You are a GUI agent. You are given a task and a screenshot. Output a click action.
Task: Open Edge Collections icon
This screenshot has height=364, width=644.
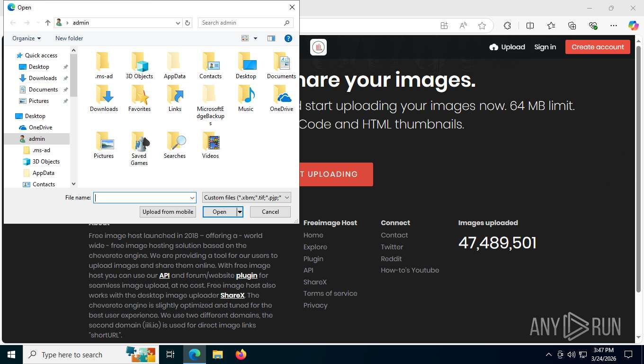tap(572, 26)
